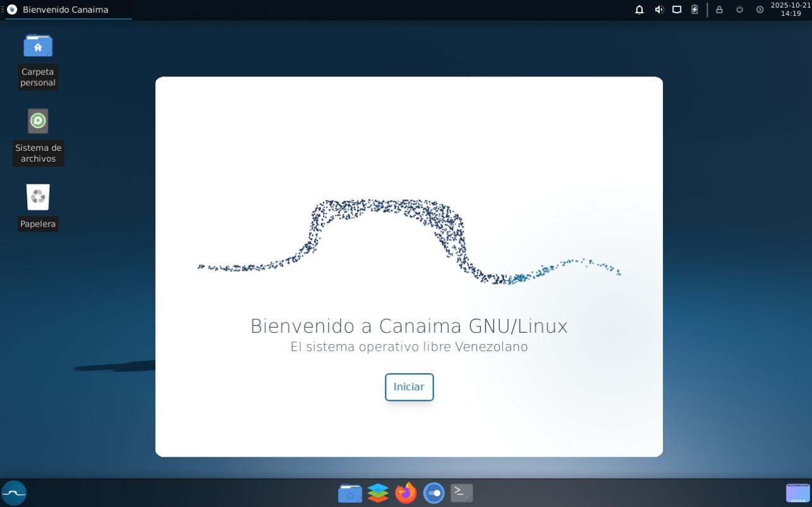Open the settings toggle dock icon

433,493
